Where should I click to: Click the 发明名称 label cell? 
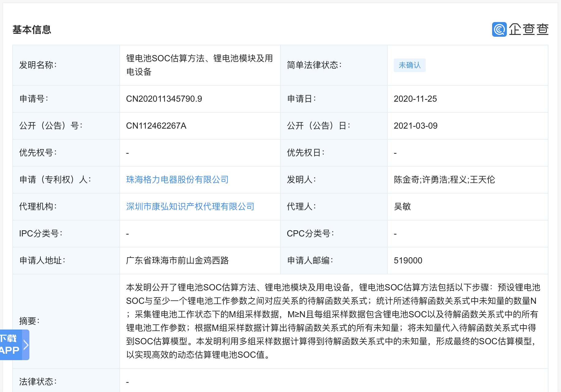(66, 65)
